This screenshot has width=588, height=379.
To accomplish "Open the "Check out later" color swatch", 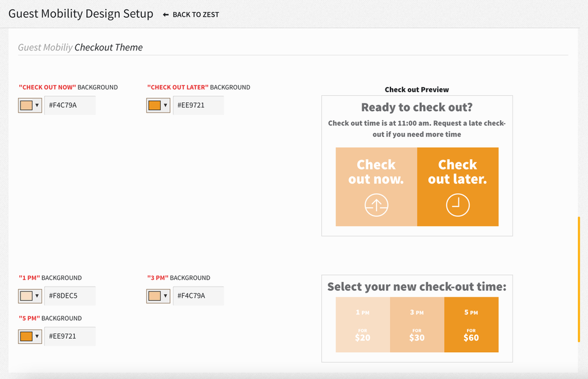I will coord(155,105).
